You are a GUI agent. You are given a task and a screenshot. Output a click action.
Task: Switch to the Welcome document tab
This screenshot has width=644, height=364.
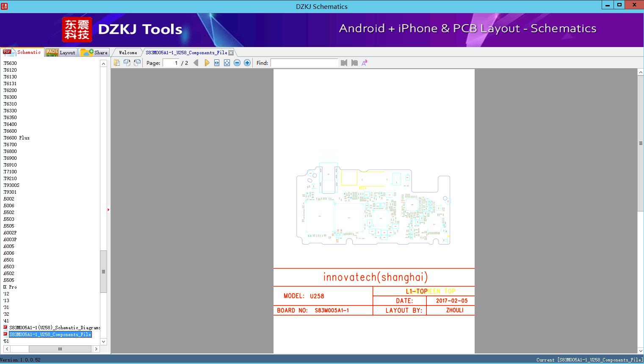[127, 53]
